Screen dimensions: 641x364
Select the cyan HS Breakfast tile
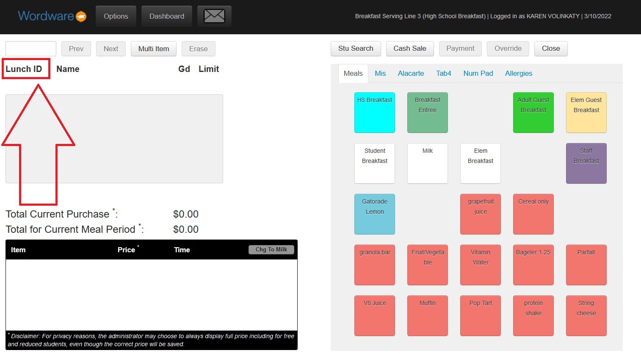pyautogui.click(x=375, y=113)
